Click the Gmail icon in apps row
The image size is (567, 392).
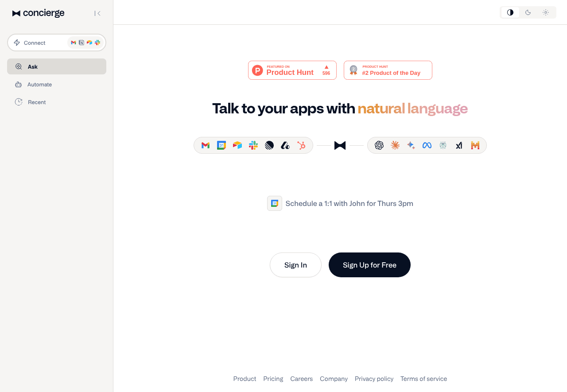[206, 145]
